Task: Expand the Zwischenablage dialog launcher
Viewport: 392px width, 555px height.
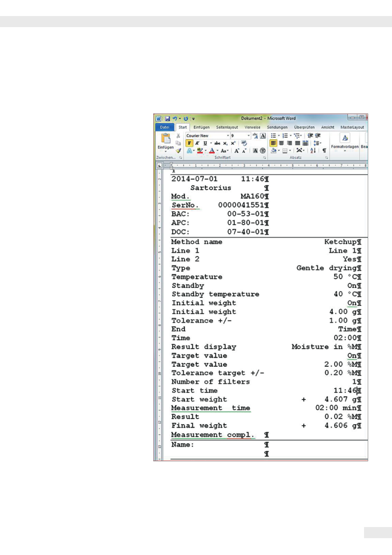Action: click(180, 157)
